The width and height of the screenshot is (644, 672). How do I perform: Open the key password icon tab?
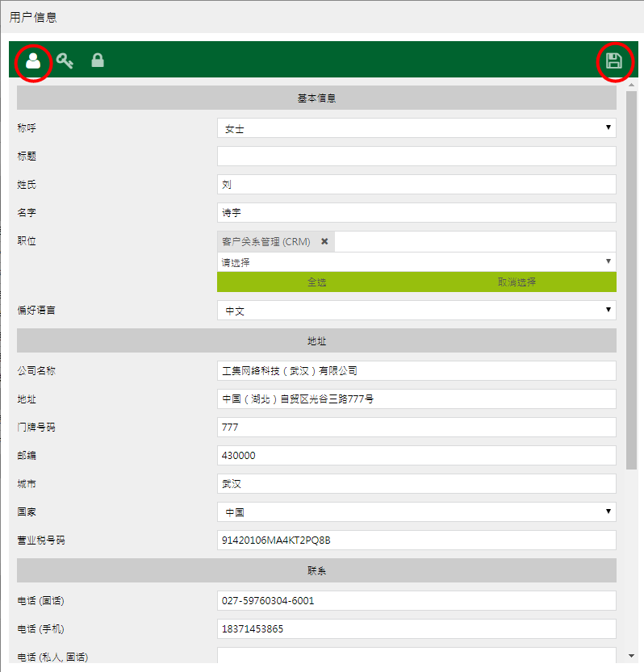coord(65,61)
